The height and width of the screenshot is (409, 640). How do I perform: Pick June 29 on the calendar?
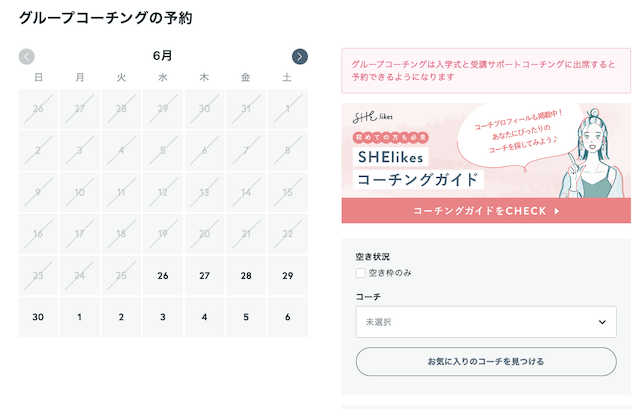tap(287, 276)
